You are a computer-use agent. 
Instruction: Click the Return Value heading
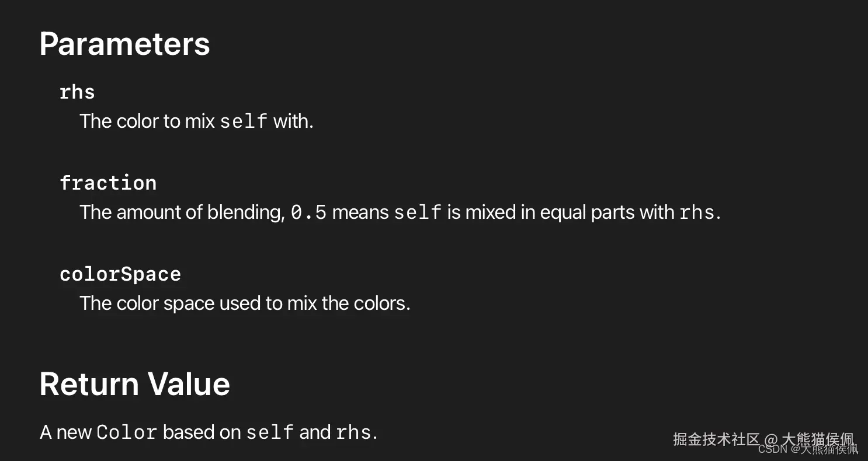pos(135,384)
